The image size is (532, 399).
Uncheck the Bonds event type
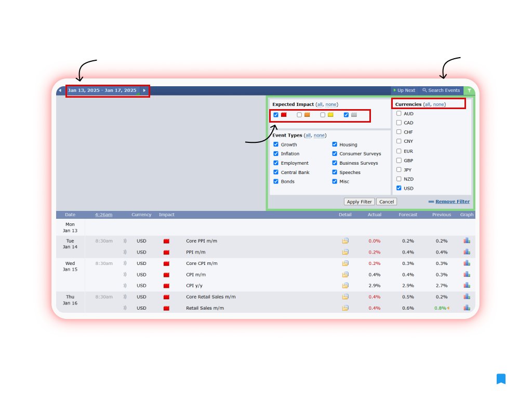(276, 181)
